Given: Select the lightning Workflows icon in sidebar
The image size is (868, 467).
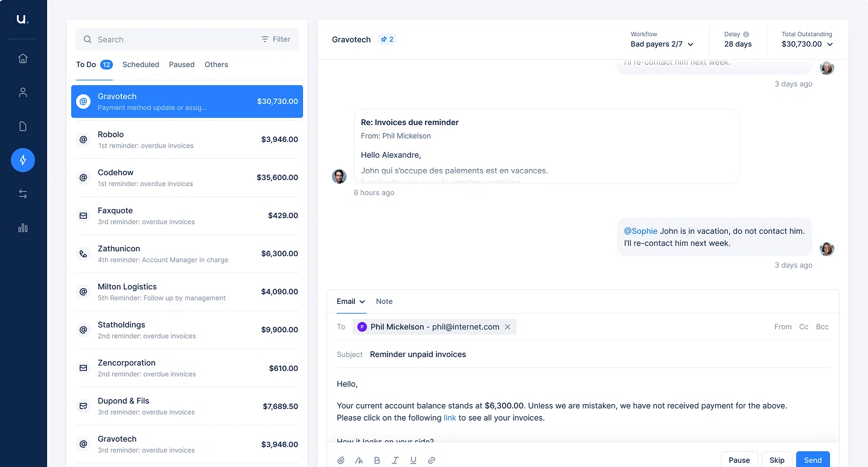Looking at the screenshot, I should point(22,160).
